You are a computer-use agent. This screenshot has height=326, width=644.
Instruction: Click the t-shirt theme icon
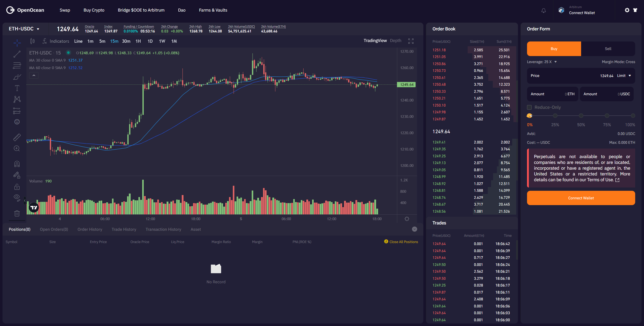635,10
